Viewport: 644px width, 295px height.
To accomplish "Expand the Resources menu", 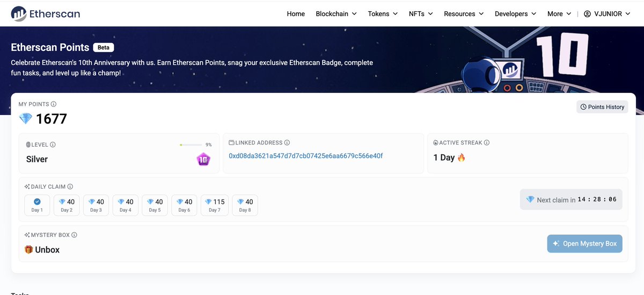I will click(464, 14).
